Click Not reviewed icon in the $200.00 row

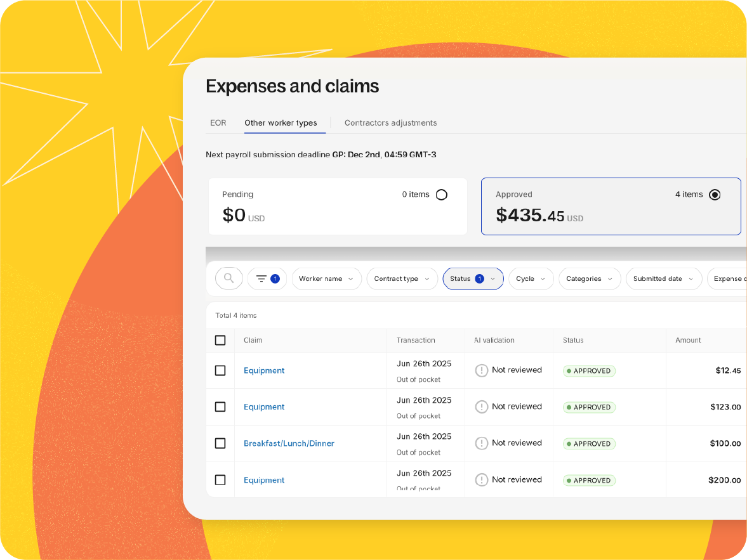coord(482,480)
